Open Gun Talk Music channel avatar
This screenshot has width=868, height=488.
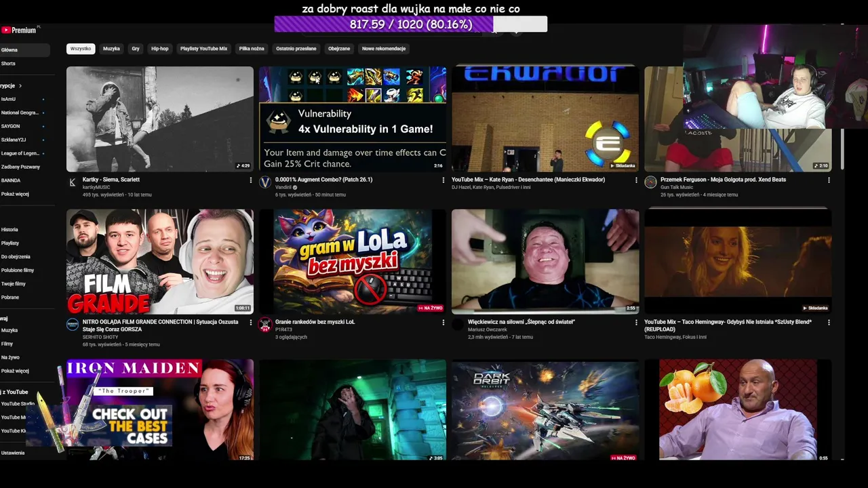(650, 182)
